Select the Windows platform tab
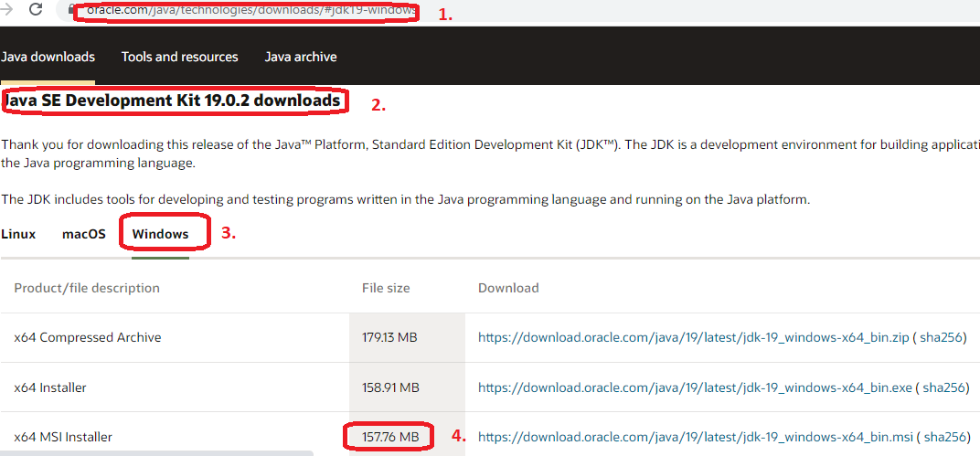The height and width of the screenshot is (456, 980). click(x=160, y=234)
